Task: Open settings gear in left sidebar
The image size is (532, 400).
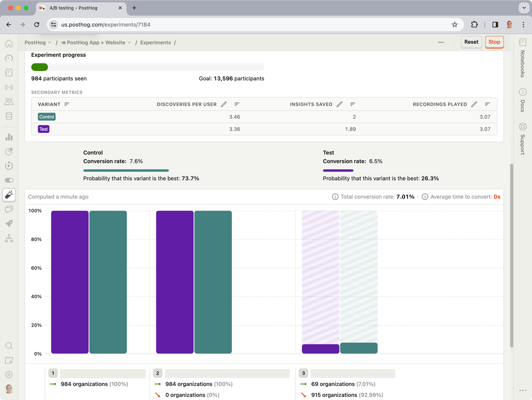Action: pyautogui.click(x=9, y=375)
